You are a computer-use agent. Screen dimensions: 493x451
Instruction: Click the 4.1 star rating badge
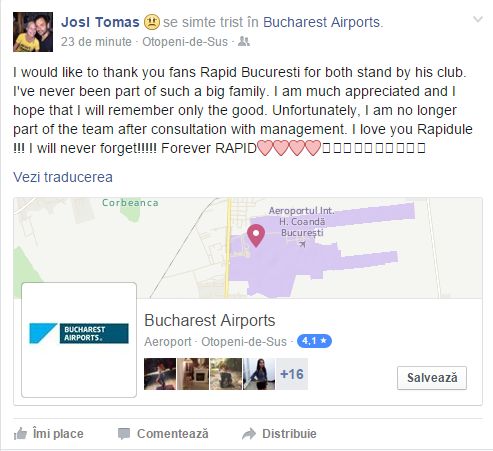click(x=314, y=341)
